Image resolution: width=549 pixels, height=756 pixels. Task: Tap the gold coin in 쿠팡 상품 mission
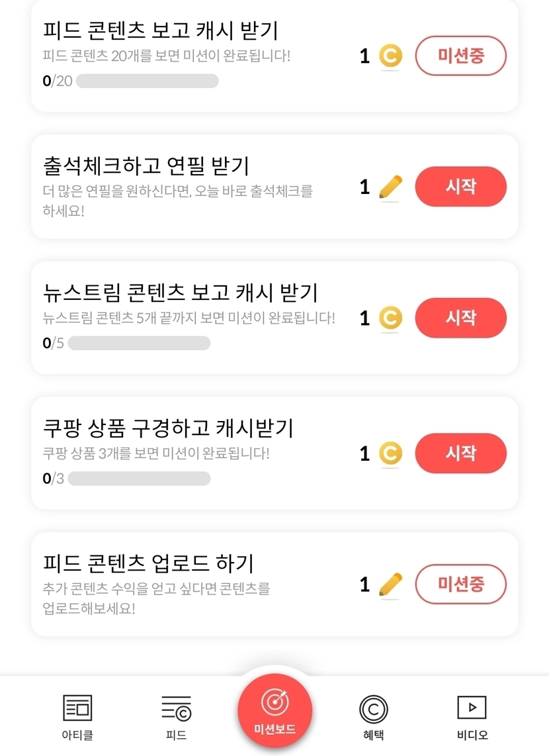pyautogui.click(x=390, y=453)
